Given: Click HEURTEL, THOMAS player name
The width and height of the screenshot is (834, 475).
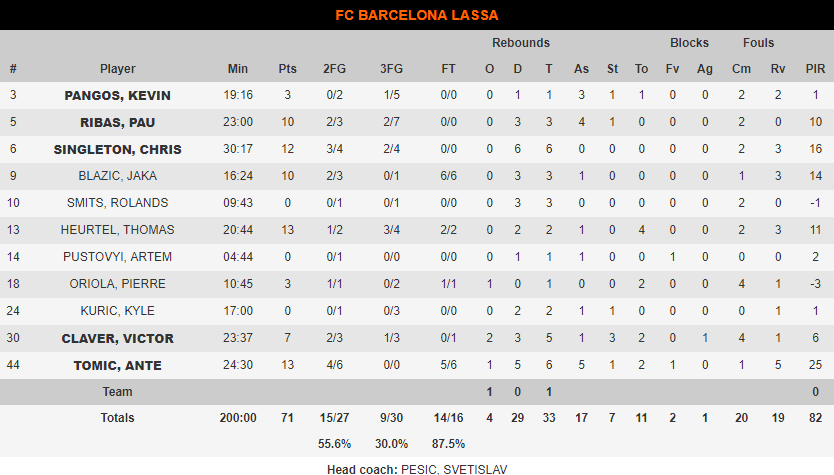Looking at the screenshot, I should point(118,230).
